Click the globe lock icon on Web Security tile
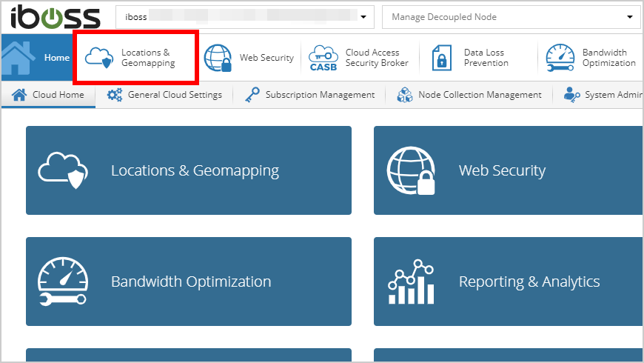 coord(411,170)
